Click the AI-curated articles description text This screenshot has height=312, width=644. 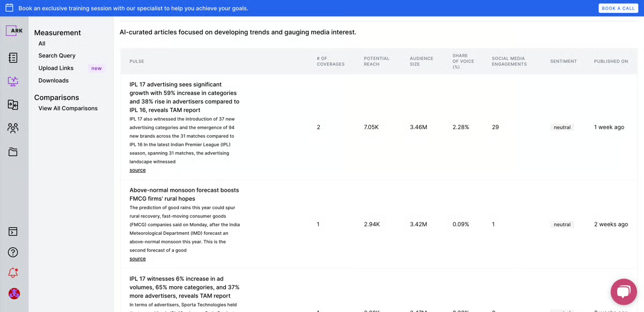[x=238, y=32]
